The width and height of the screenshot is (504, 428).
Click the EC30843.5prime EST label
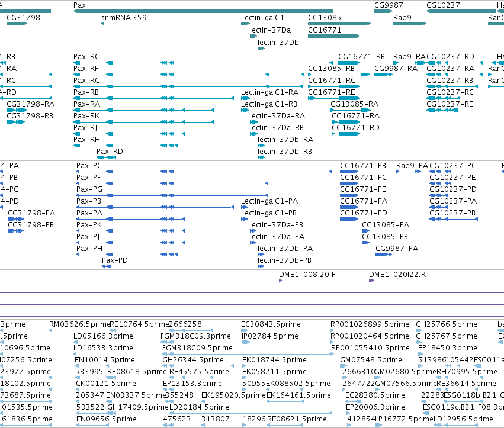tap(271, 324)
